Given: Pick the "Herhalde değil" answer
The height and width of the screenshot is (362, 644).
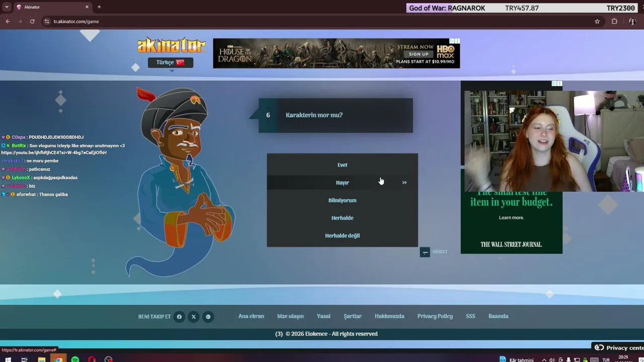Looking at the screenshot, I should click(x=342, y=235).
